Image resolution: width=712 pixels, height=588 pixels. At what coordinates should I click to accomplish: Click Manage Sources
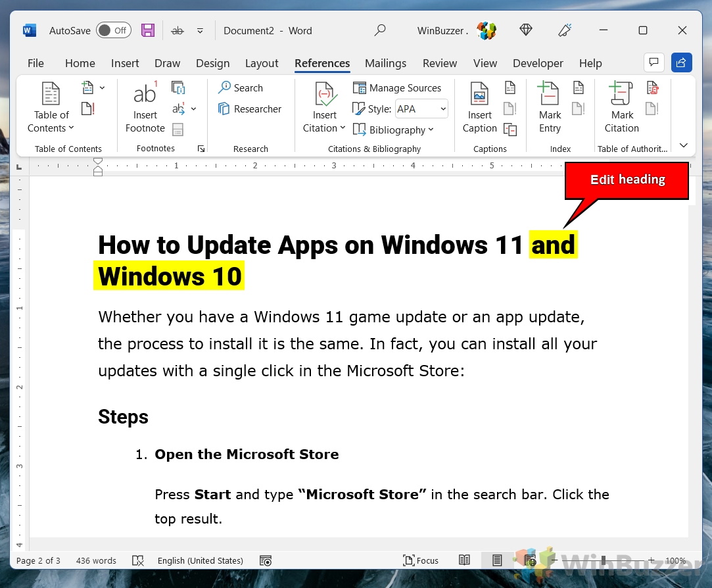coord(397,88)
